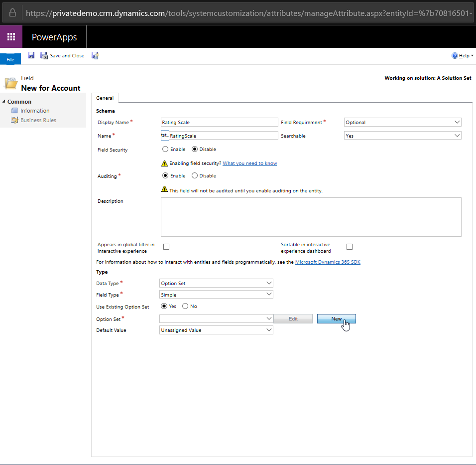Open the Field Requirement dropdown
Image resolution: width=476 pixels, height=465 pixels.
tap(402, 122)
